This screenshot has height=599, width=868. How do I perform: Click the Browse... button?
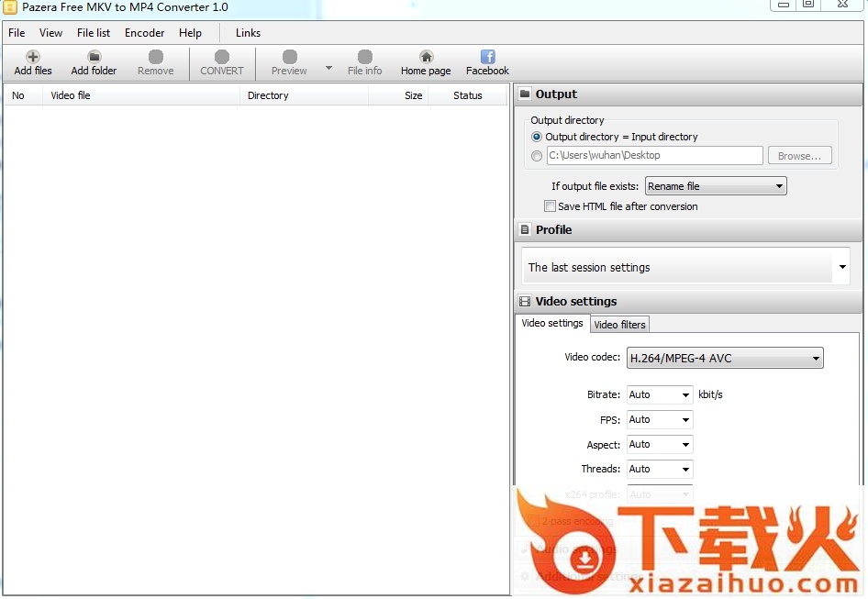click(799, 156)
